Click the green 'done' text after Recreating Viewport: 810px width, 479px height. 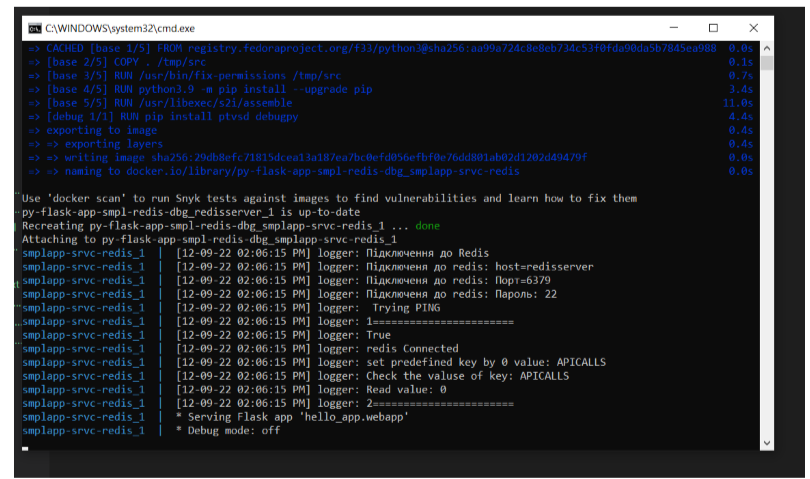(427, 226)
